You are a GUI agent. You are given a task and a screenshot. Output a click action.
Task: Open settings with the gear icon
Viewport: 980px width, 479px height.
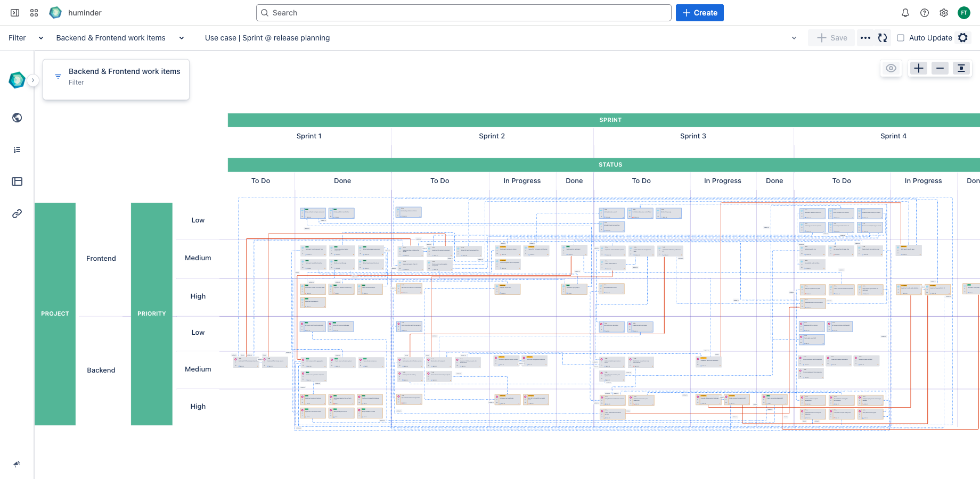click(x=944, y=13)
